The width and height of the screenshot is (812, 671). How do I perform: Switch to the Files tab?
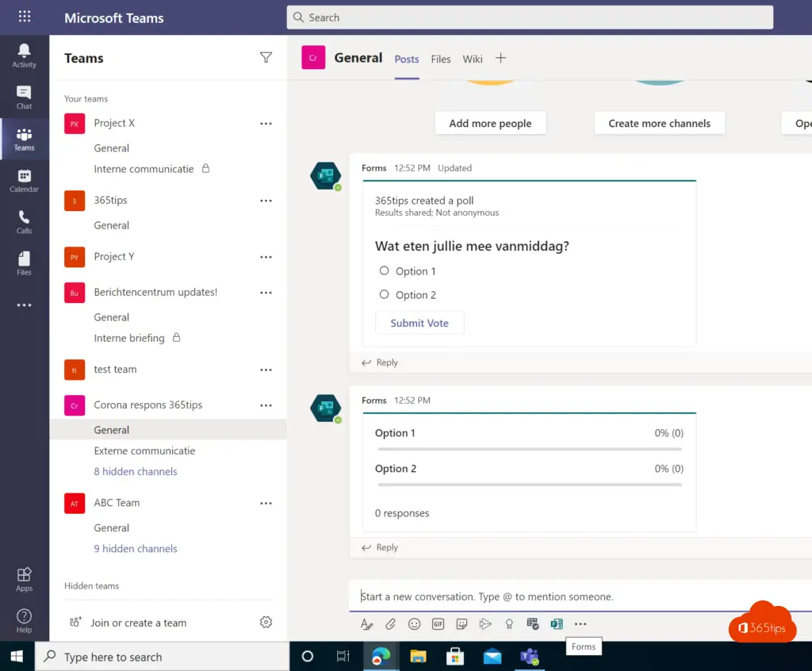click(x=441, y=59)
